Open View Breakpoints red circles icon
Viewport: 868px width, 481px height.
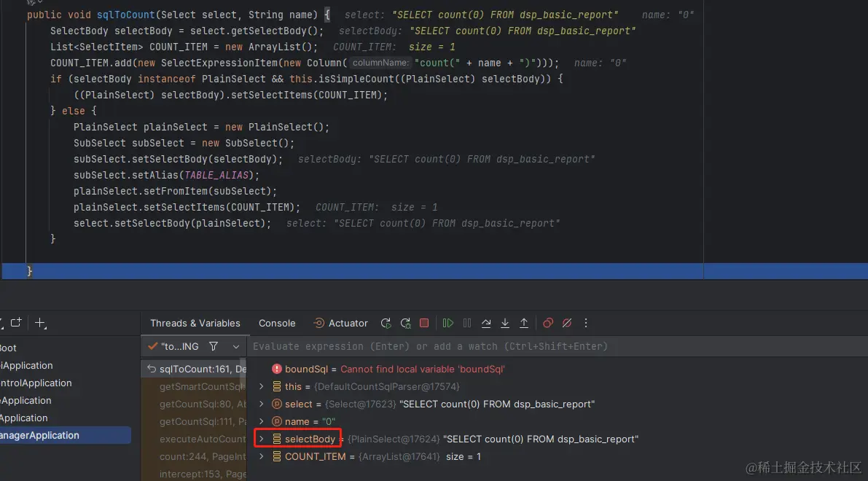pos(548,324)
